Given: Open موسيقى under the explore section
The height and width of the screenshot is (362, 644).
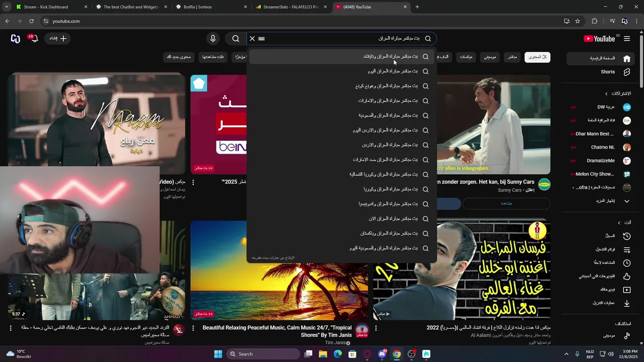Looking at the screenshot, I should (x=601, y=336).
